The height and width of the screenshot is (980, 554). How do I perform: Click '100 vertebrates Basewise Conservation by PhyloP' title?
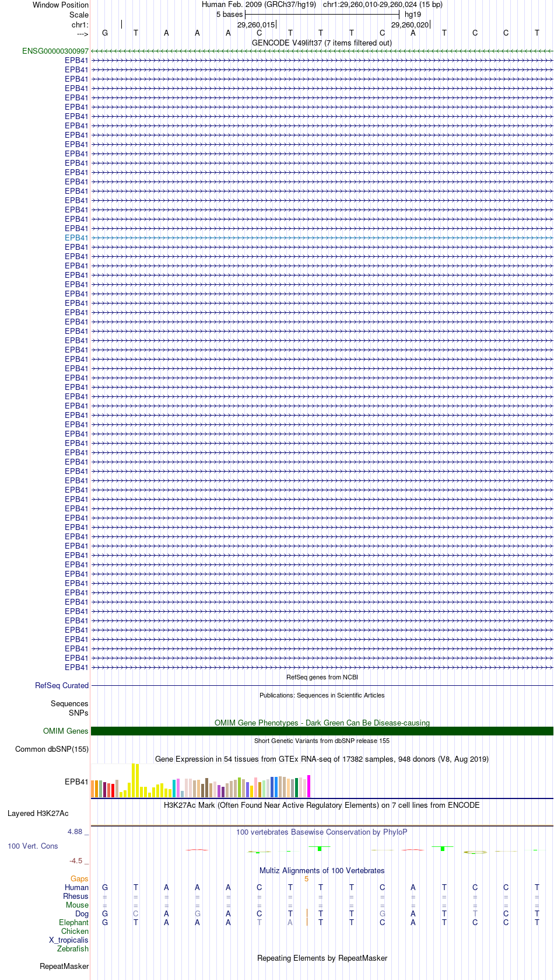(x=322, y=832)
